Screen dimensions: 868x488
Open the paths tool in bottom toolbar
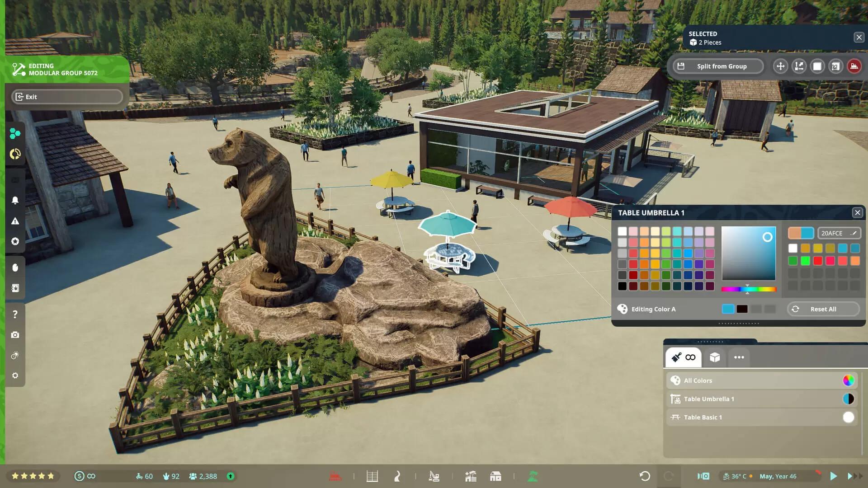(397, 476)
